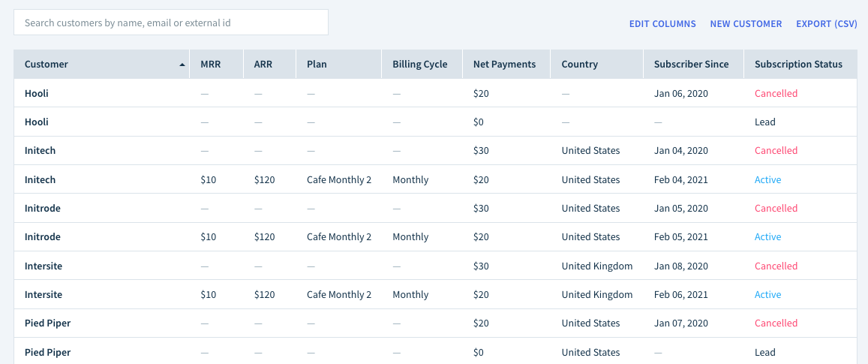This screenshot has height=364, width=868.
Task: Open the Edit Columns link
Action: pyautogui.click(x=662, y=24)
